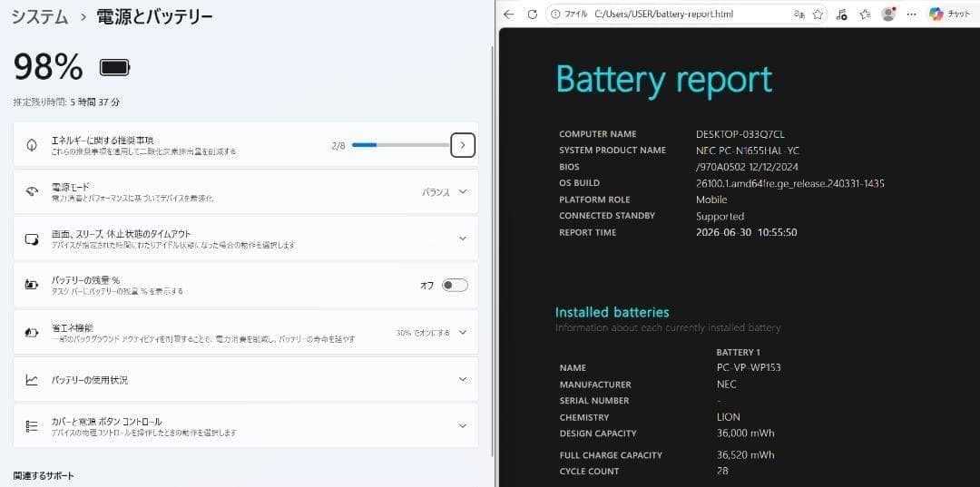Screen dimensions: 980x487
Task: Expand 省エネ機能 settings
Action: 246,333
